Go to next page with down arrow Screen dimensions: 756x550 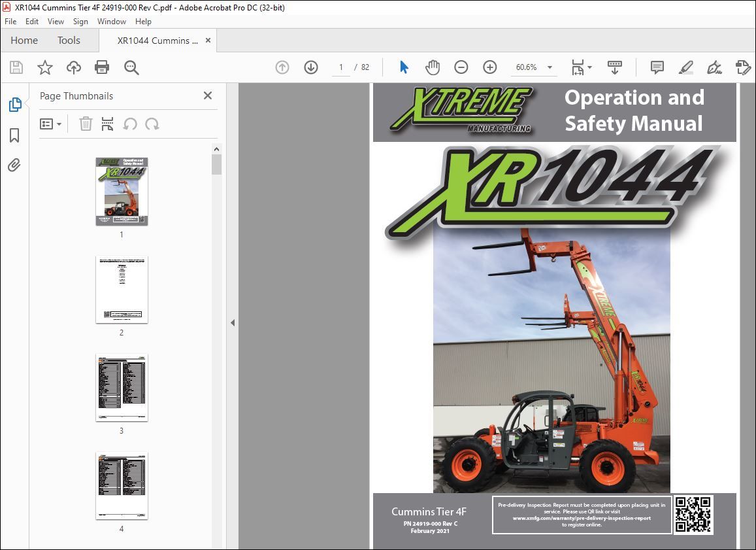point(310,67)
